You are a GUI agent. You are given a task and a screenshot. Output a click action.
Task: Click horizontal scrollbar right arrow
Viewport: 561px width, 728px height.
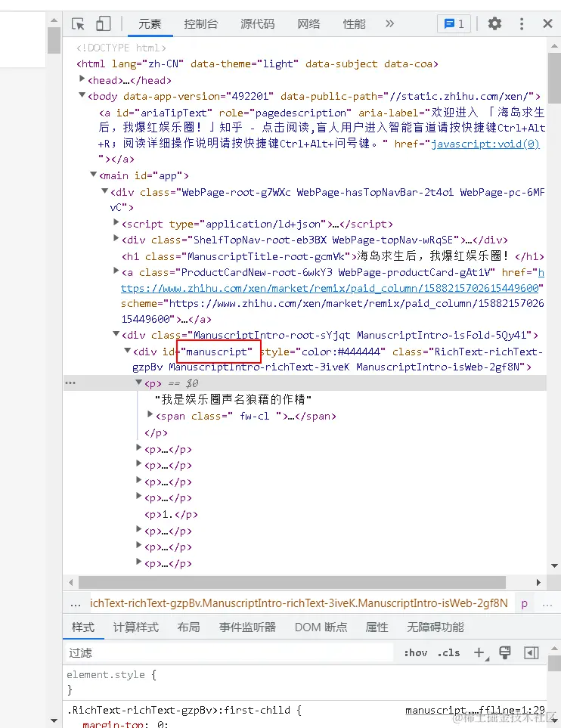coord(538,582)
